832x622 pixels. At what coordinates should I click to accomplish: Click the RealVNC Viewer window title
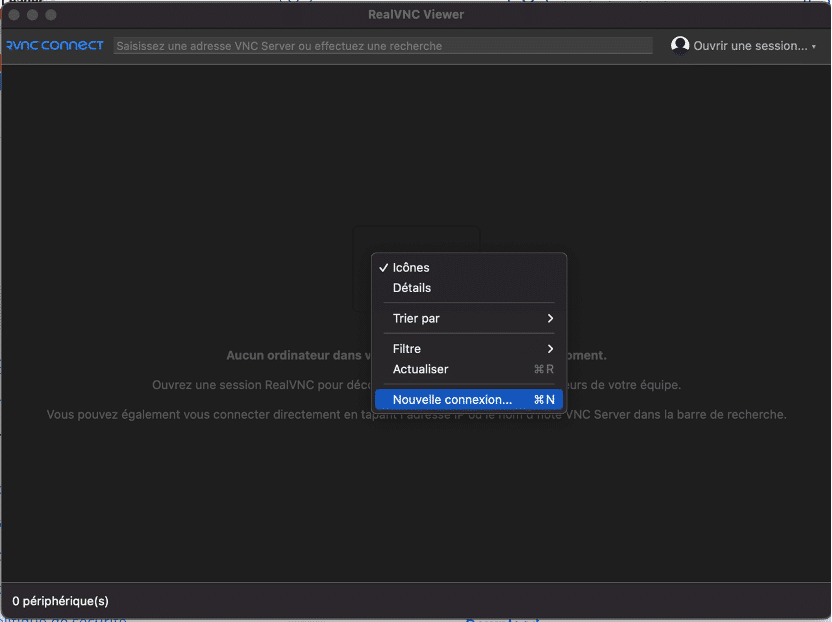(x=416, y=14)
